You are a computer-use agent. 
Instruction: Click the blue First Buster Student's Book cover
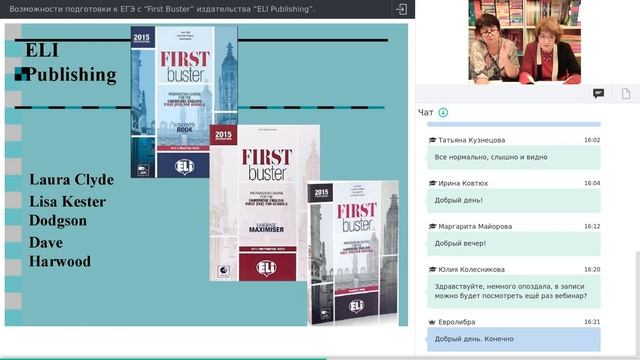coord(184,102)
